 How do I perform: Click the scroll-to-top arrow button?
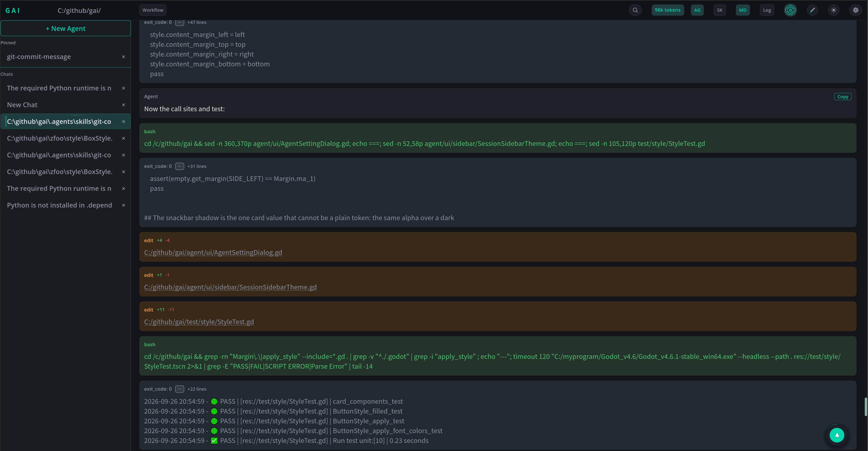pyautogui.click(x=837, y=435)
